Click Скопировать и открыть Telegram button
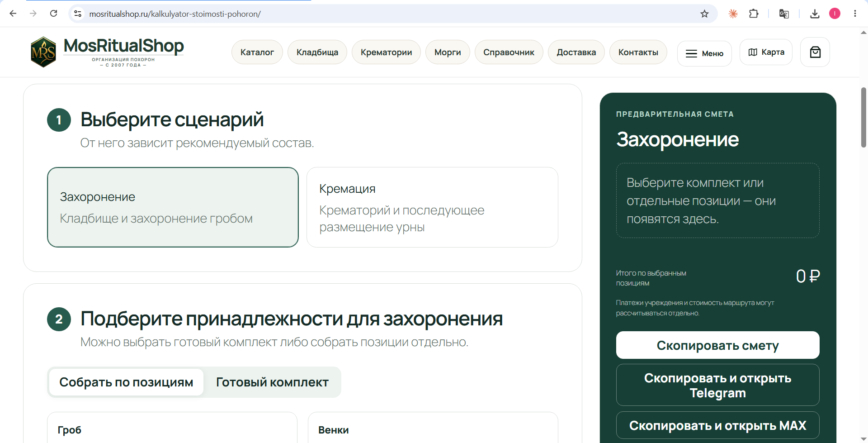This screenshot has height=443, width=868. (717, 385)
